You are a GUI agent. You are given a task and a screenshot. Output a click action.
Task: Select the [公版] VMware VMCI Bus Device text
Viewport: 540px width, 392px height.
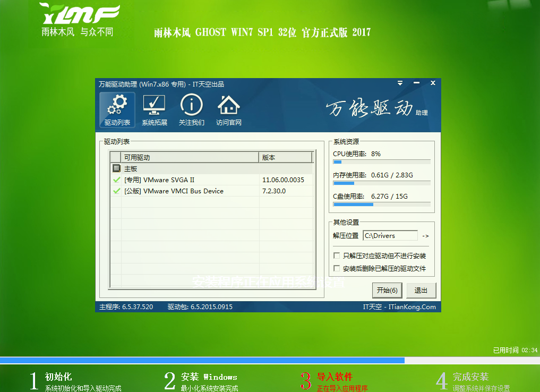pyautogui.click(x=174, y=191)
